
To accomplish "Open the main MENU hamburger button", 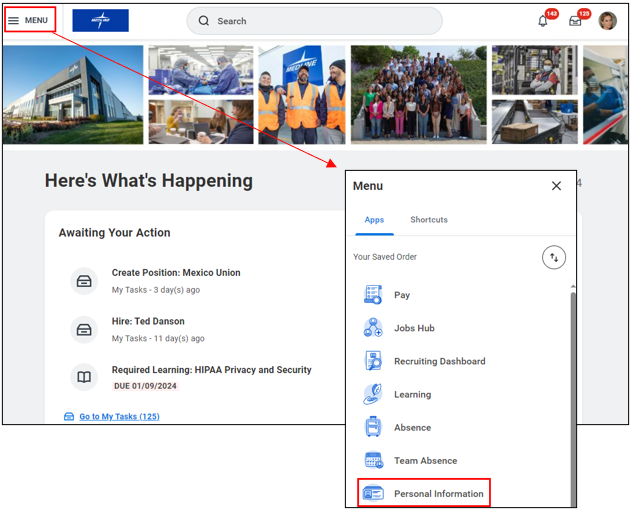I will (x=29, y=20).
